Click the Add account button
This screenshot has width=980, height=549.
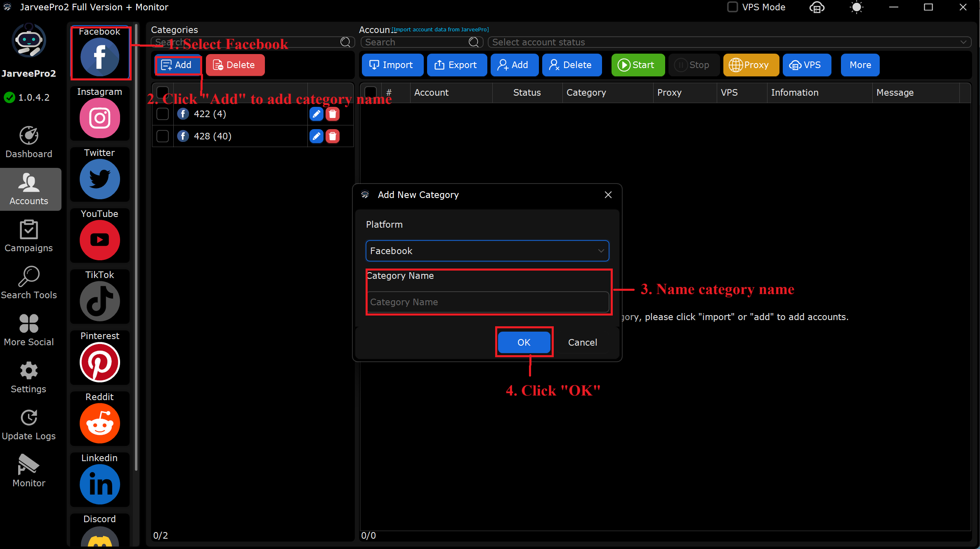[x=515, y=65]
